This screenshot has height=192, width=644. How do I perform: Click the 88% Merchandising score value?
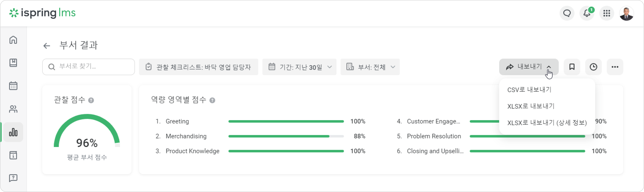[359, 136]
